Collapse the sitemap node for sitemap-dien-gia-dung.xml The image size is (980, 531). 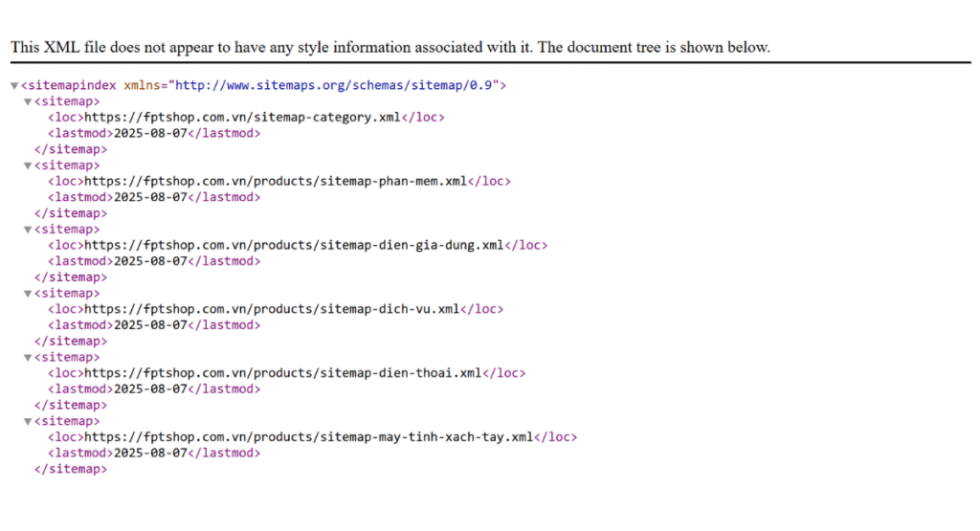coord(28,230)
